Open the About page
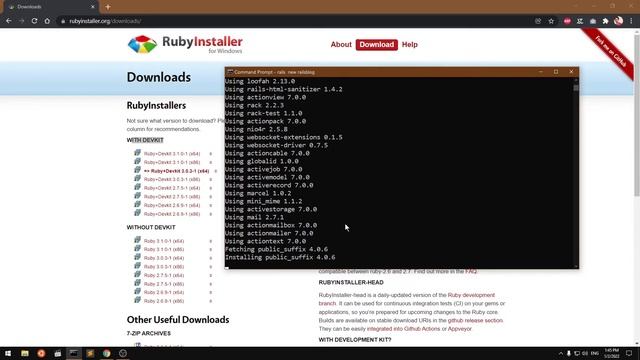 341,44
